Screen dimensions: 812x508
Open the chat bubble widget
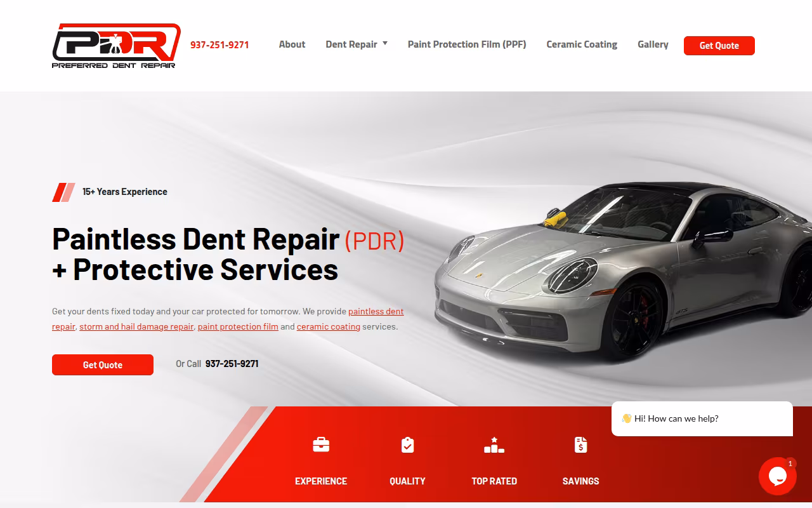778,476
